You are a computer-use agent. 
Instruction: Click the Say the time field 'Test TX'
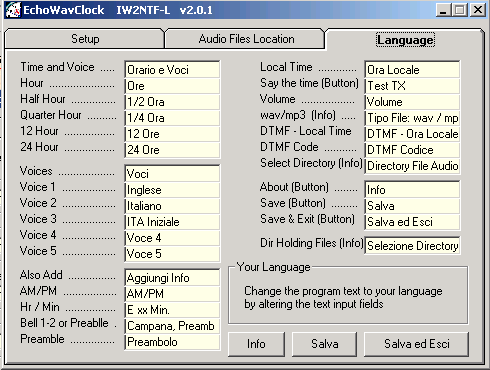pyautogui.click(x=412, y=86)
